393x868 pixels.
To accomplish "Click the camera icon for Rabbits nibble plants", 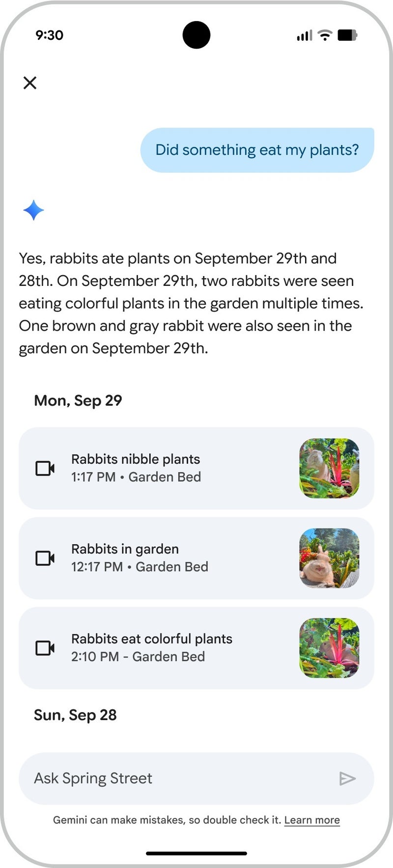I will click(45, 468).
